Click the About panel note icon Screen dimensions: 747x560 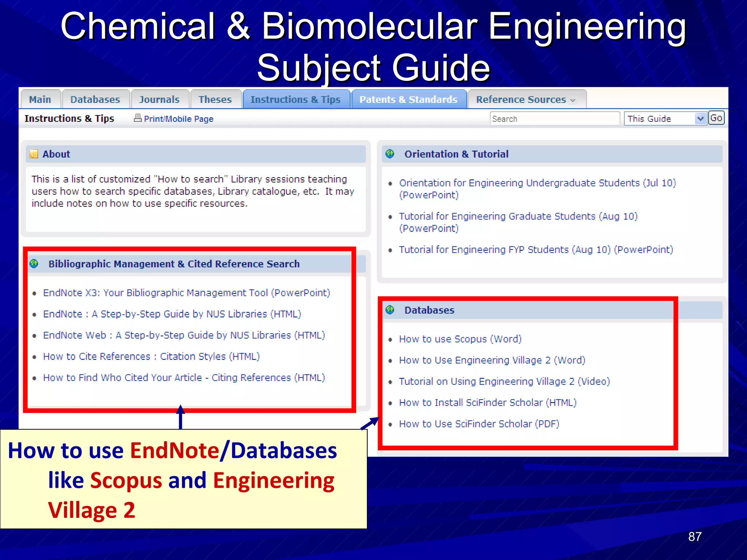coord(34,154)
